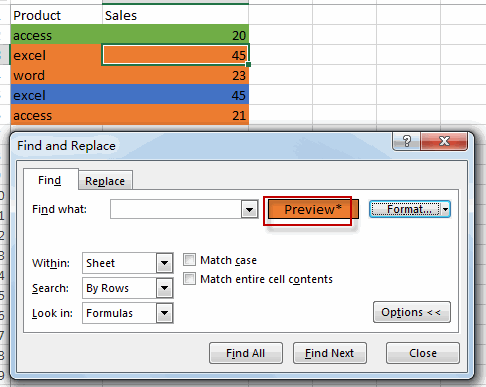This screenshot has height=387, width=486.
Task: Click the Close button in the dialog
Action: [423, 353]
